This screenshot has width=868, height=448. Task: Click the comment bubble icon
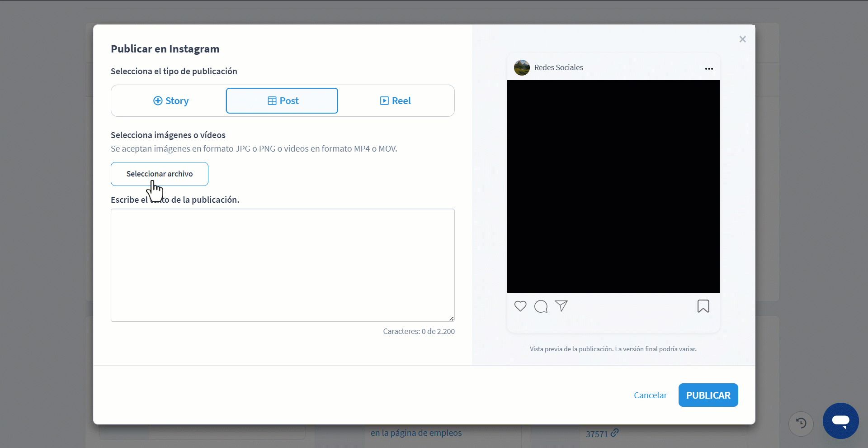[x=541, y=306]
